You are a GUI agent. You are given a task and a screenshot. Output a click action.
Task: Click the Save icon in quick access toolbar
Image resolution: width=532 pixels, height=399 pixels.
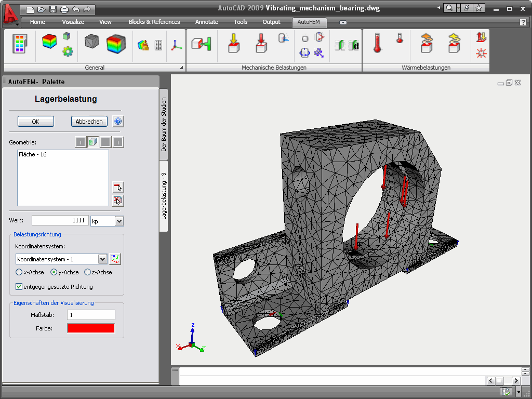point(53,9)
